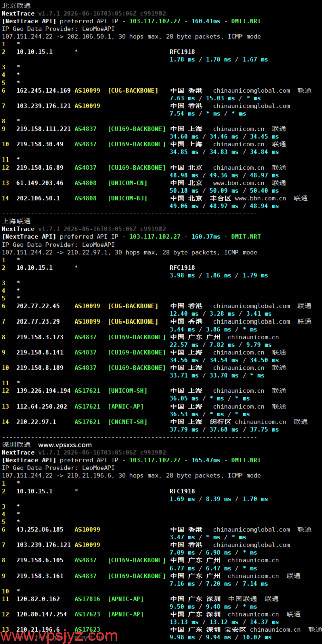This screenshot has width=322, height=644.
Task: Select the 深圳联通 section heading
Action: click(x=16, y=445)
